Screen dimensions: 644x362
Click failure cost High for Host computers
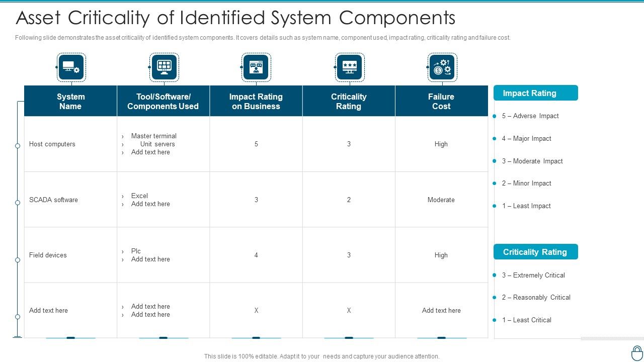tap(441, 144)
